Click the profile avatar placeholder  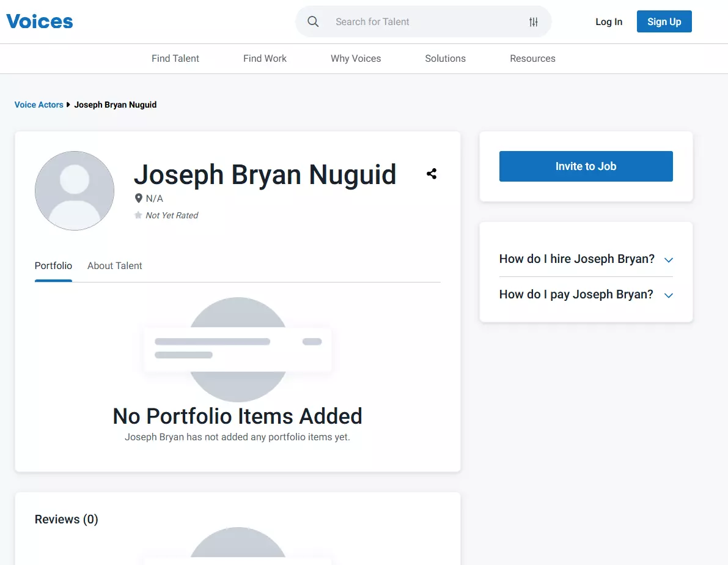pyautogui.click(x=75, y=191)
